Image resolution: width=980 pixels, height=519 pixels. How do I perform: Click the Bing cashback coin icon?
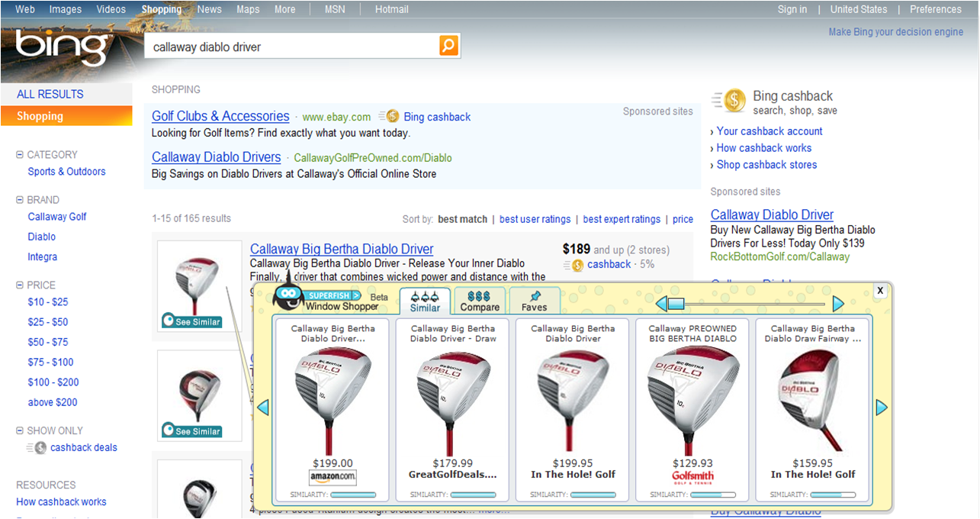click(x=734, y=101)
